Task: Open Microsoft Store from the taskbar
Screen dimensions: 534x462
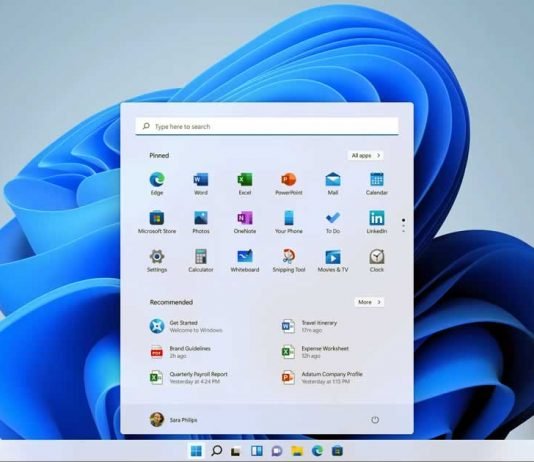Action: [x=337, y=451]
